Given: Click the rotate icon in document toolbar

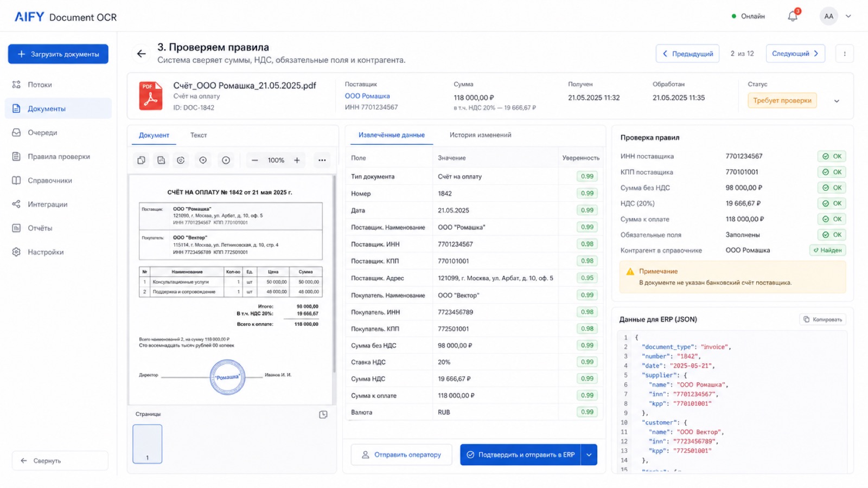Looking at the screenshot, I should (x=181, y=160).
